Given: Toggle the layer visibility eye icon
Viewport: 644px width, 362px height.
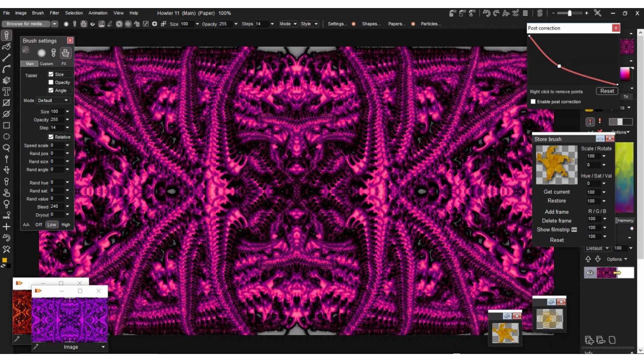Looking at the screenshot, I should click(590, 273).
